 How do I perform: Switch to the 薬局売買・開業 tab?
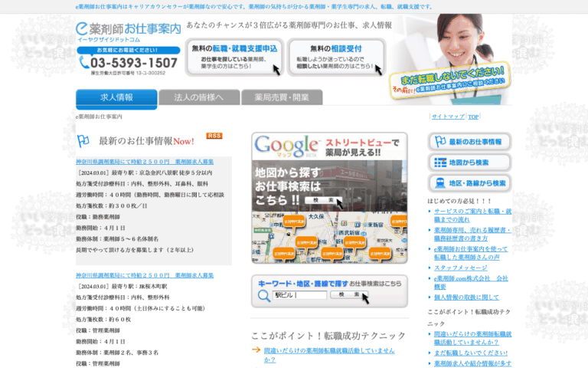tap(282, 97)
